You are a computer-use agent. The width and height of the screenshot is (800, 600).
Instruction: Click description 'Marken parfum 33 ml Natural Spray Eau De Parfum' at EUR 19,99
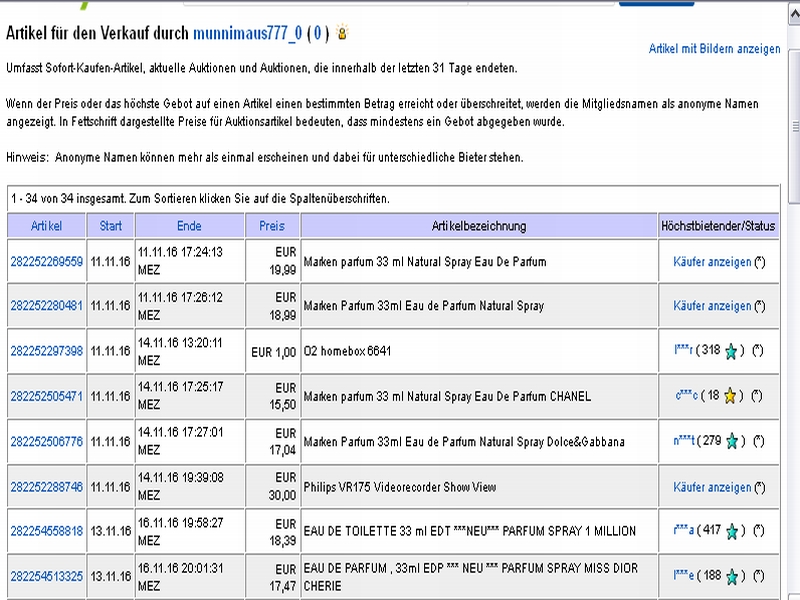[424, 262]
